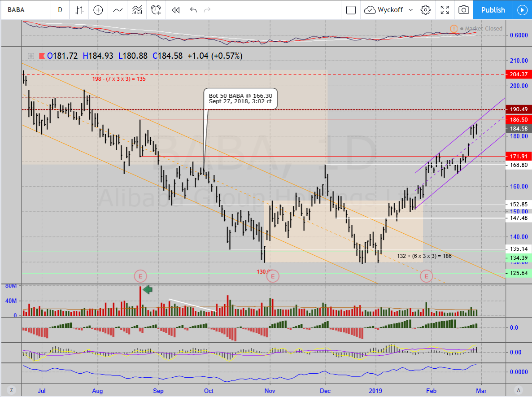
Task: Open the bar style chart type selector
Action: (x=79, y=10)
